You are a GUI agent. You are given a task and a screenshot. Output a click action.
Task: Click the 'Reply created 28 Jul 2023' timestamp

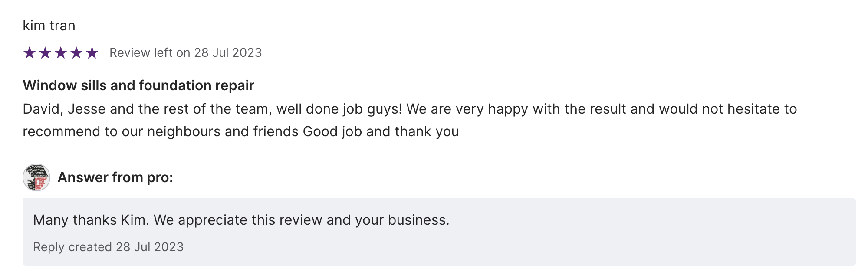[x=108, y=247]
